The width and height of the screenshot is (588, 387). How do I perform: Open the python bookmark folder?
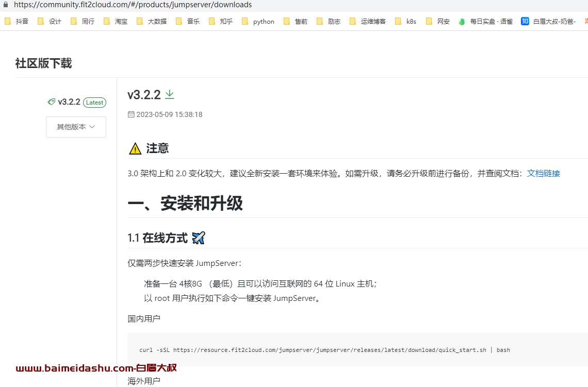pyautogui.click(x=258, y=21)
